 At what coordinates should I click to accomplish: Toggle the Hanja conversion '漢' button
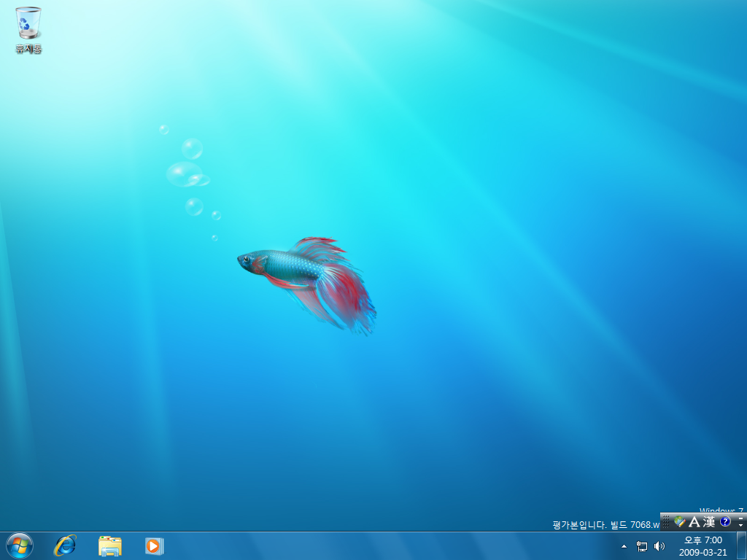point(708,521)
